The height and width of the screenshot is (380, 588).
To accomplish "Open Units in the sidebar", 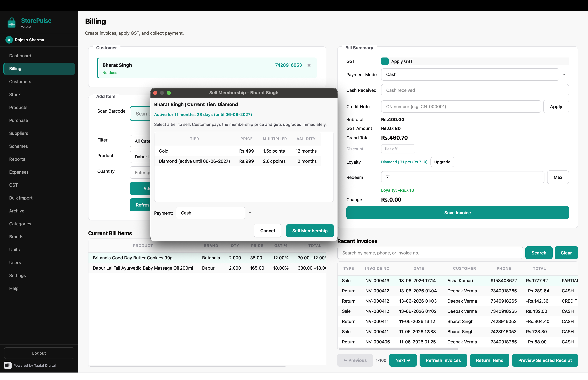I will coord(39,250).
